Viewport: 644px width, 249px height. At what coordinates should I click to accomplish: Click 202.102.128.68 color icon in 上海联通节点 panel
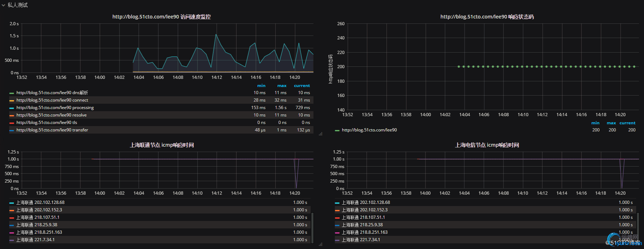click(x=12, y=203)
